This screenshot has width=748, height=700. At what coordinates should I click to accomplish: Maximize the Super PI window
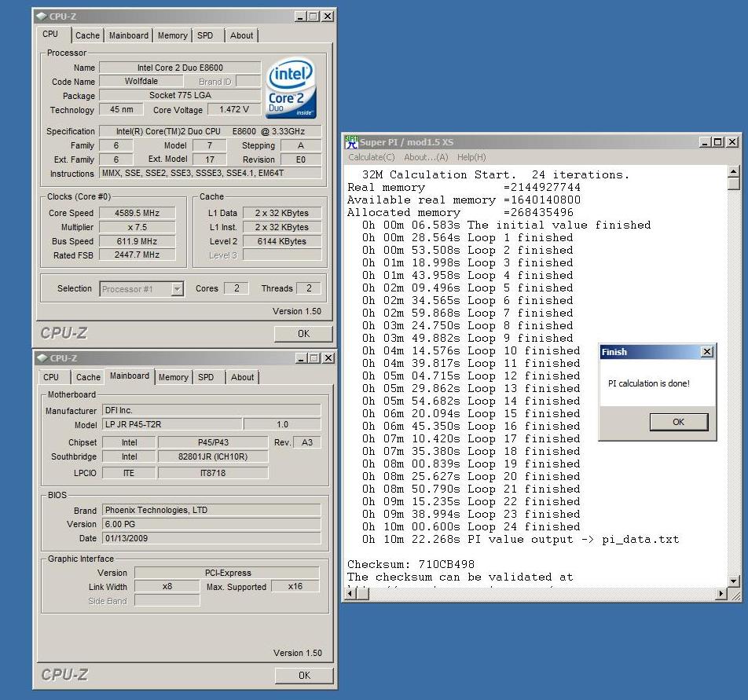pyautogui.click(x=717, y=142)
